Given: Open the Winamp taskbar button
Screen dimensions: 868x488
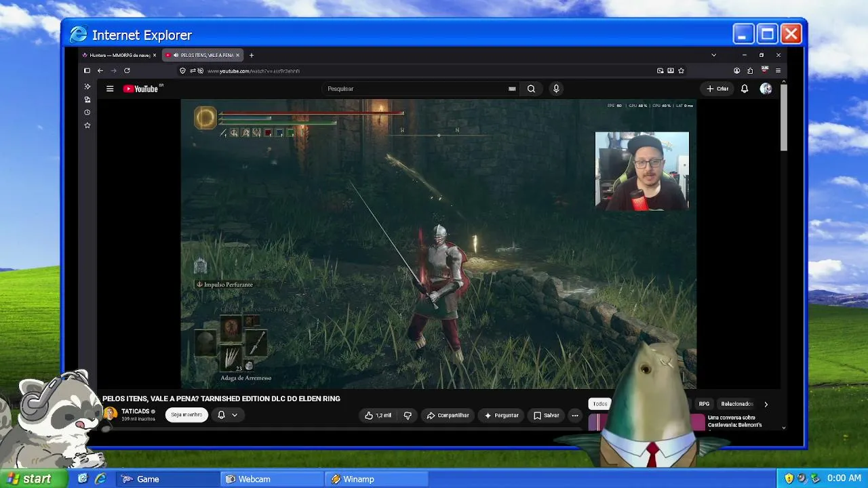Looking at the screenshot, I should pyautogui.click(x=377, y=479).
